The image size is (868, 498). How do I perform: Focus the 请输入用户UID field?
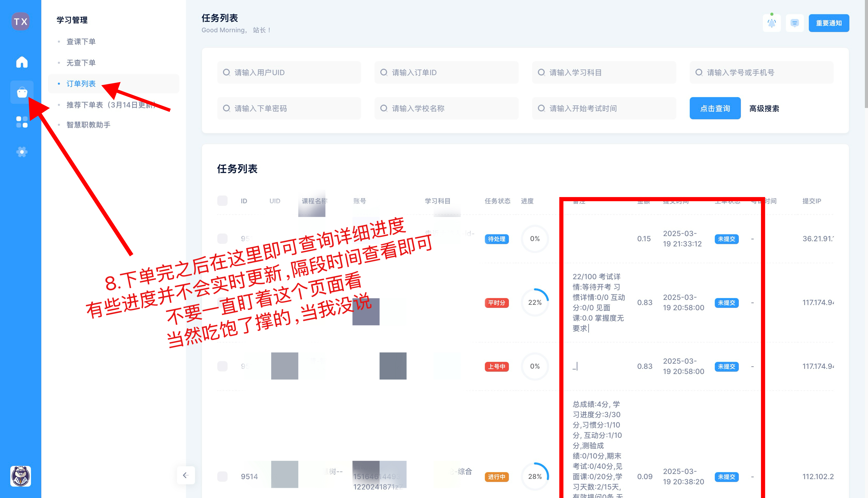[289, 72]
